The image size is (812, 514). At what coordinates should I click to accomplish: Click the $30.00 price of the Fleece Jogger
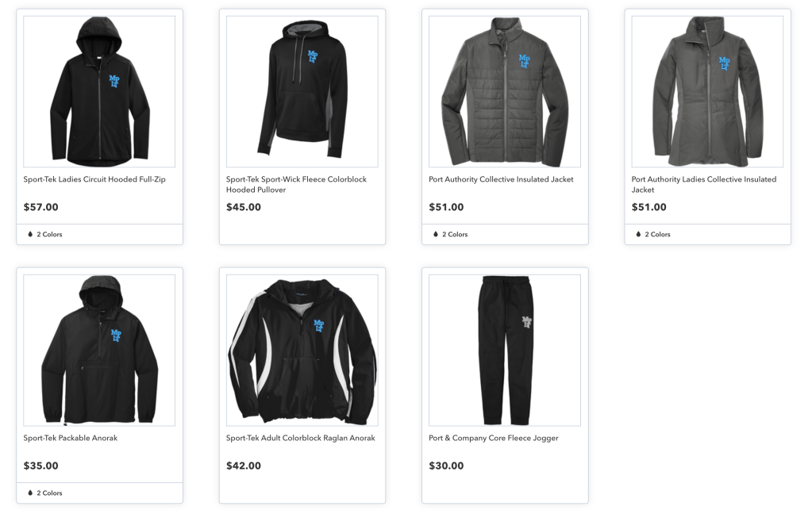446,466
